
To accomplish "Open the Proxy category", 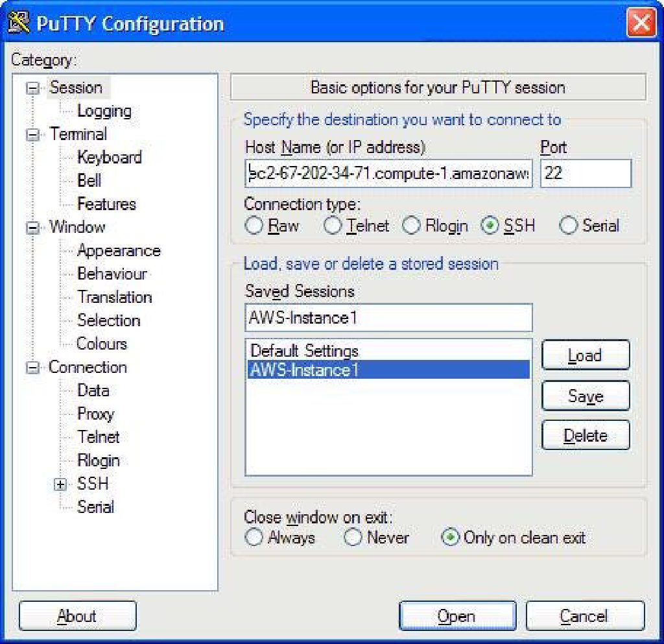I will click(x=96, y=414).
